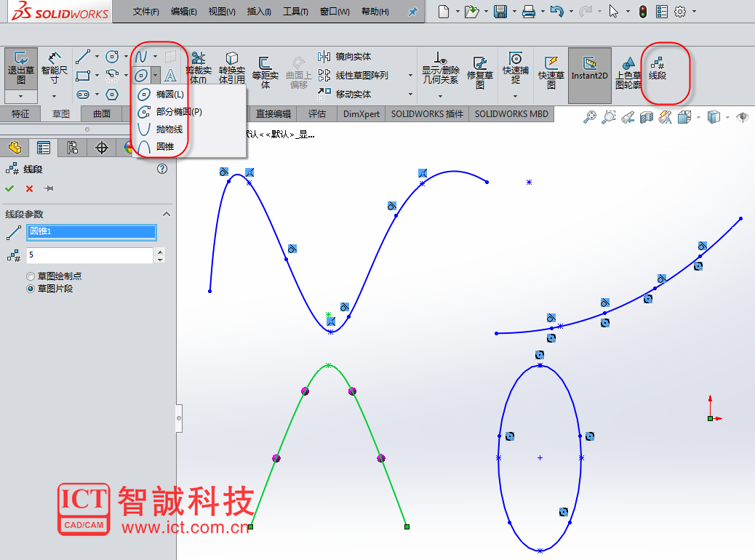This screenshot has height=560, width=755.
Task: Open the Edit (编辑) menu
Action: [183, 12]
